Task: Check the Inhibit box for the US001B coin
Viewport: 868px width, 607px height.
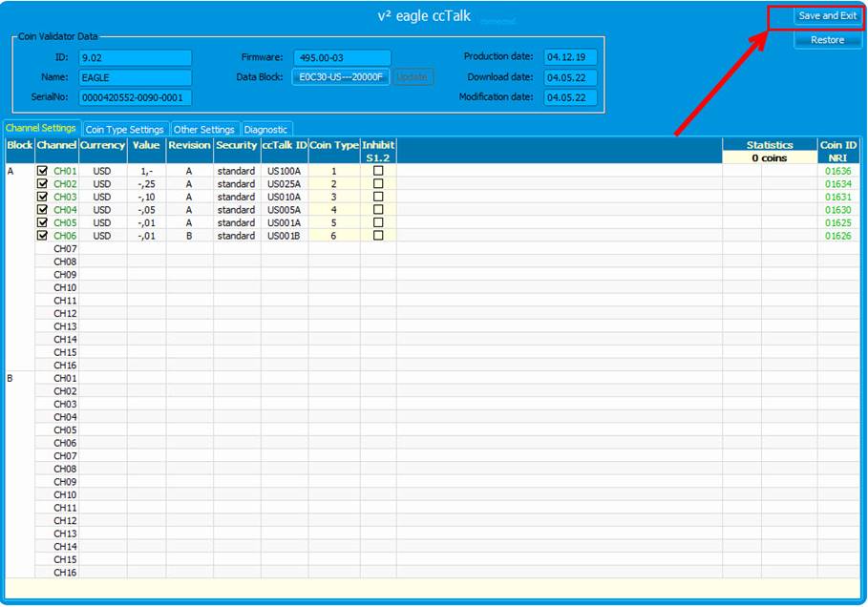Action: [378, 236]
